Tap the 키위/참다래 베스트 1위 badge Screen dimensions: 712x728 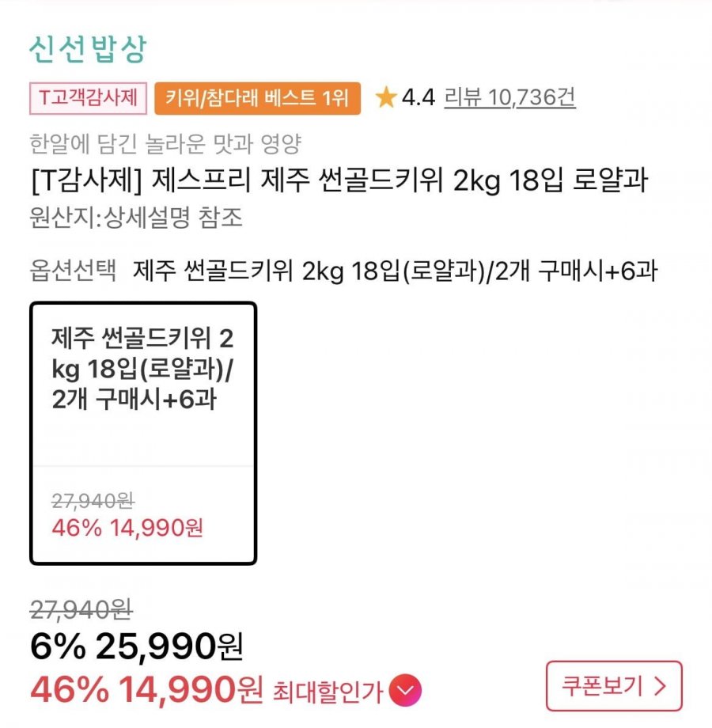tap(257, 98)
